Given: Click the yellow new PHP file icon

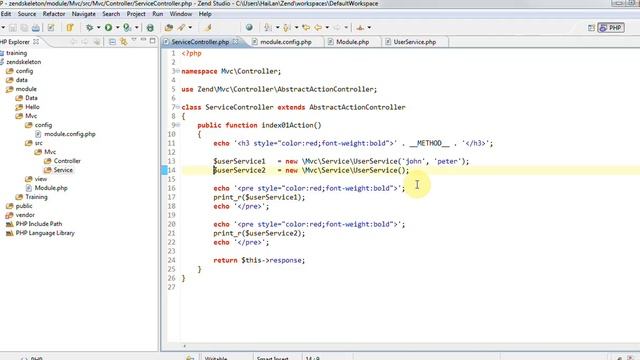Looking at the screenshot, I should (70, 28).
